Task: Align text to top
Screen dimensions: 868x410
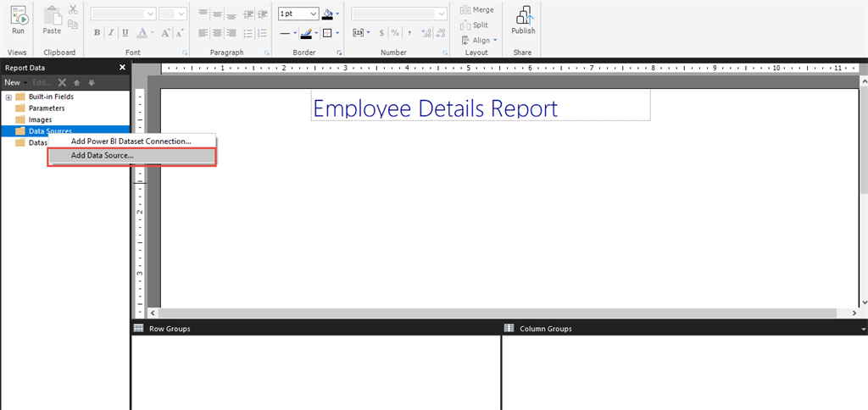Action: click(x=203, y=14)
